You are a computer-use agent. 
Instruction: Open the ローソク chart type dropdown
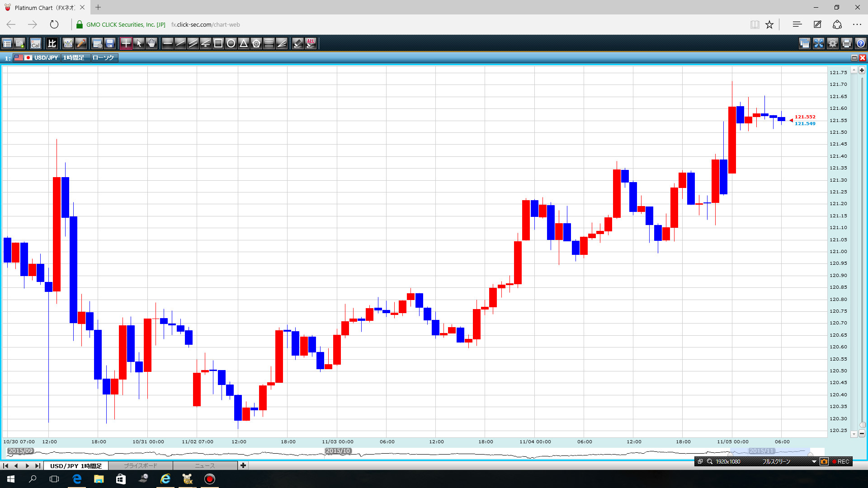104,58
